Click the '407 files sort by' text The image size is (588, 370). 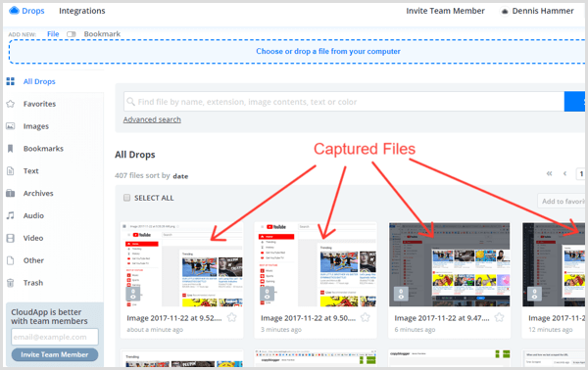142,175
